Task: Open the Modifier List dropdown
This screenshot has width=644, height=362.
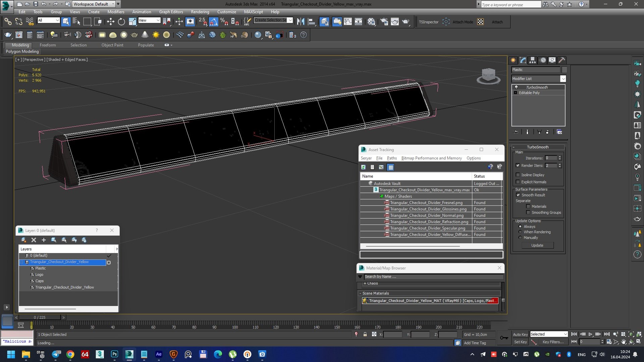Action: (539, 78)
